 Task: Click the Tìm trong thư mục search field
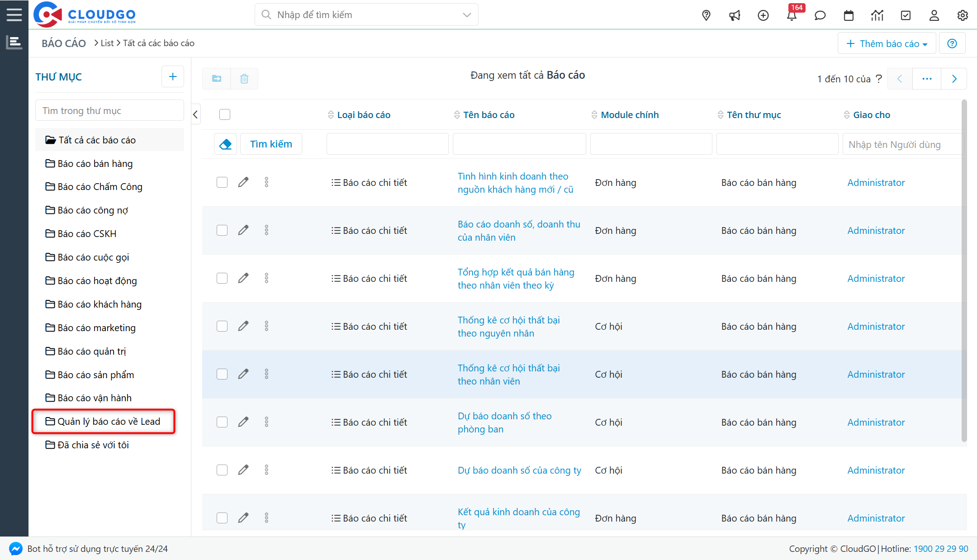(x=109, y=110)
